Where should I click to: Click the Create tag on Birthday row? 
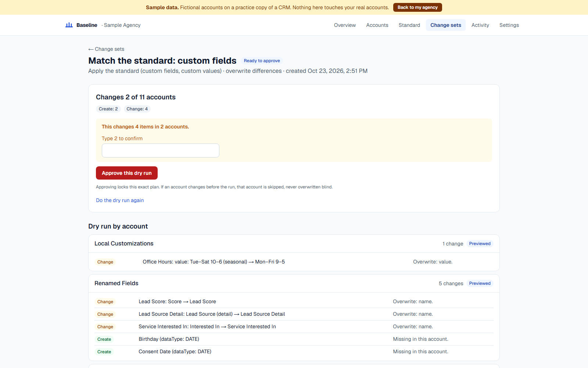104,339
